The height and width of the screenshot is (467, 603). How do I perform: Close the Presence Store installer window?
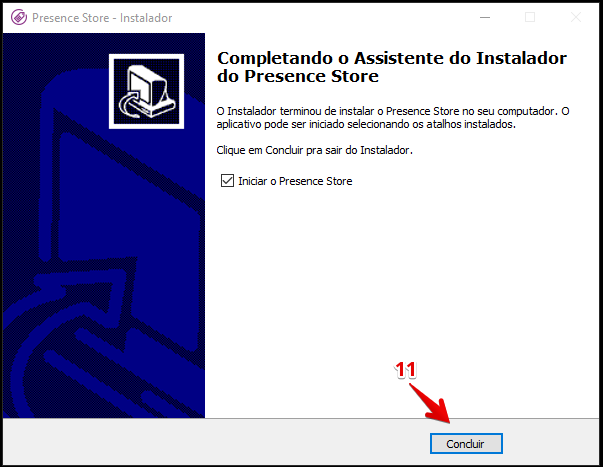[x=576, y=17]
